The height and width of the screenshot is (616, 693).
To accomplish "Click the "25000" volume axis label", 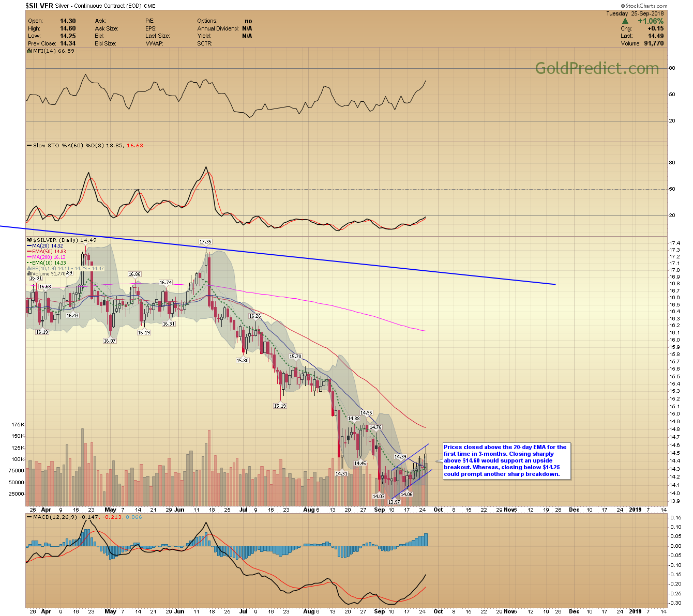I will pos(16,494).
